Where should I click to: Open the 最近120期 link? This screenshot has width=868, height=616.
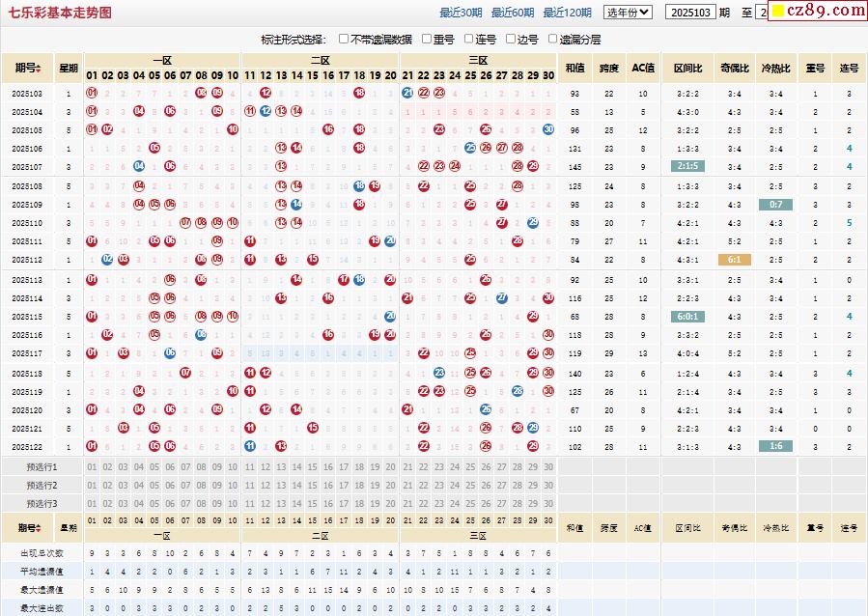[567, 13]
